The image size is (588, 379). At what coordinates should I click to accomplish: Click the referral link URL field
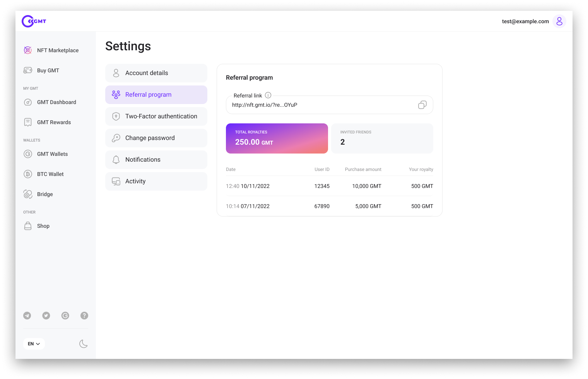(330, 105)
